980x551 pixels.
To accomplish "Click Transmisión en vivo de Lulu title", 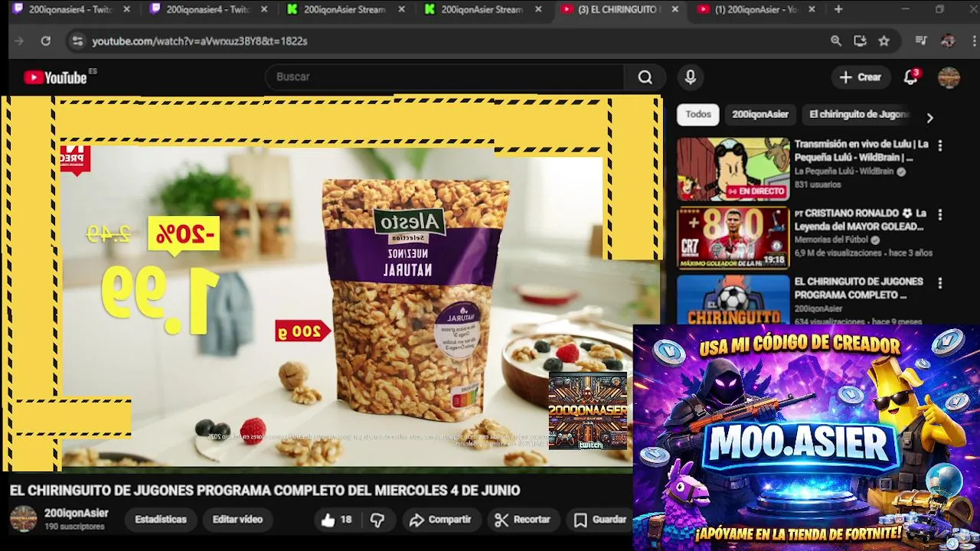I will point(861,151).
